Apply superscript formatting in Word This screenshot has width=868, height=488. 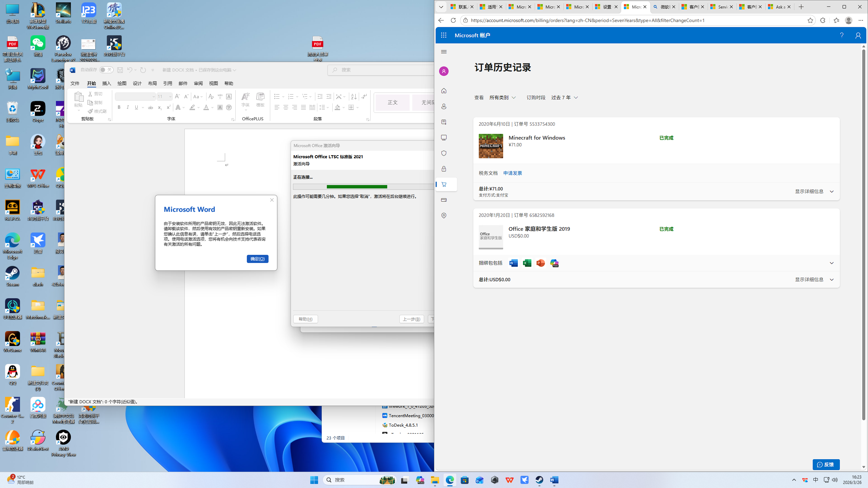168,107
